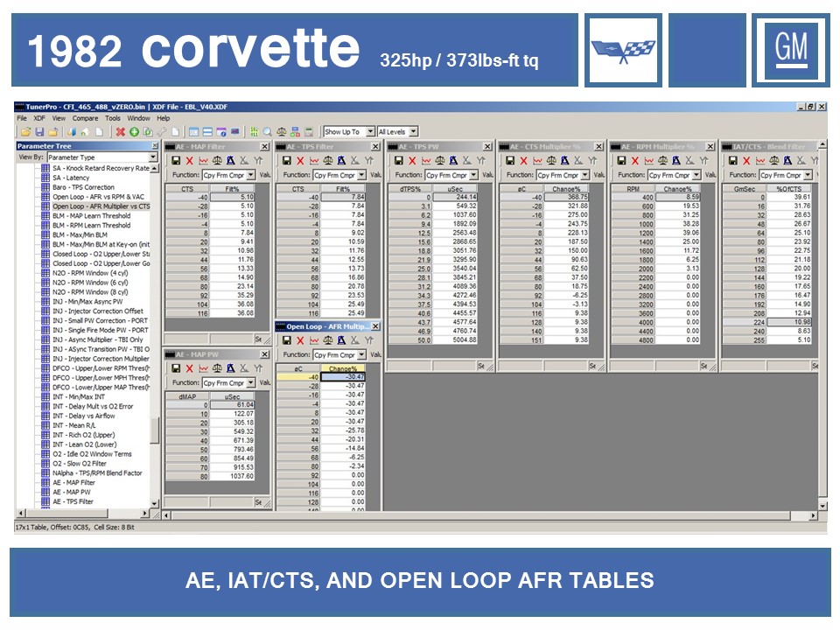Screen dimensions: 840x630
Task: Click the floppy save icon in main toolbar
Action: [x=39, y=132]
